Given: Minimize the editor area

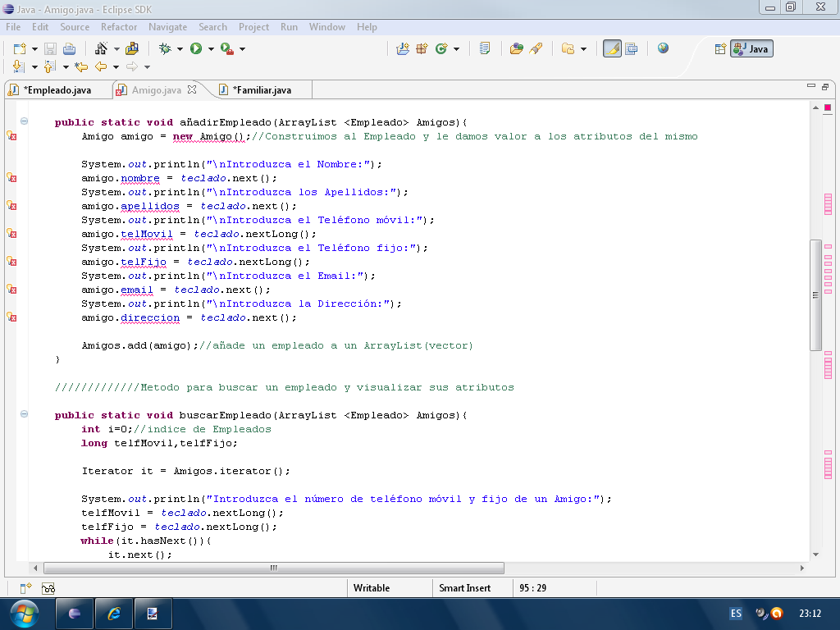Looking at the screenshot, I should pyautogui.click(x=811, y=86).
